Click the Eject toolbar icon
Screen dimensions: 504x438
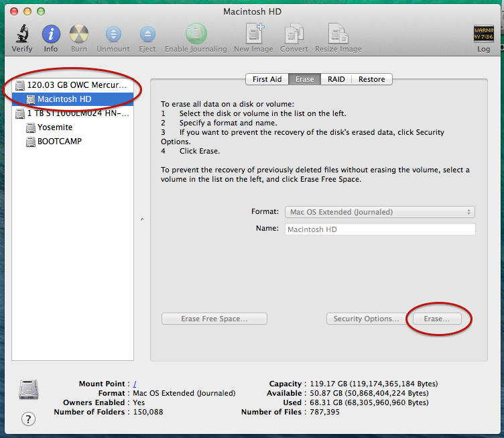[x=147, y=34]
